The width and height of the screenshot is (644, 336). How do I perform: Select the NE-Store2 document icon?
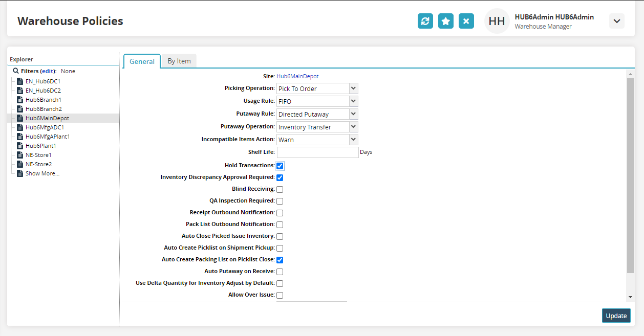[20, 164]
